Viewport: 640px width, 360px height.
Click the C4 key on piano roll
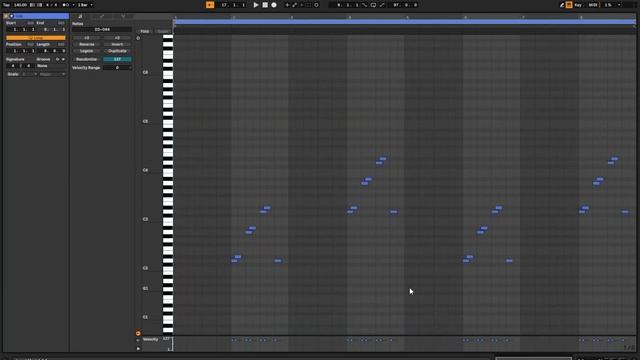168,172
